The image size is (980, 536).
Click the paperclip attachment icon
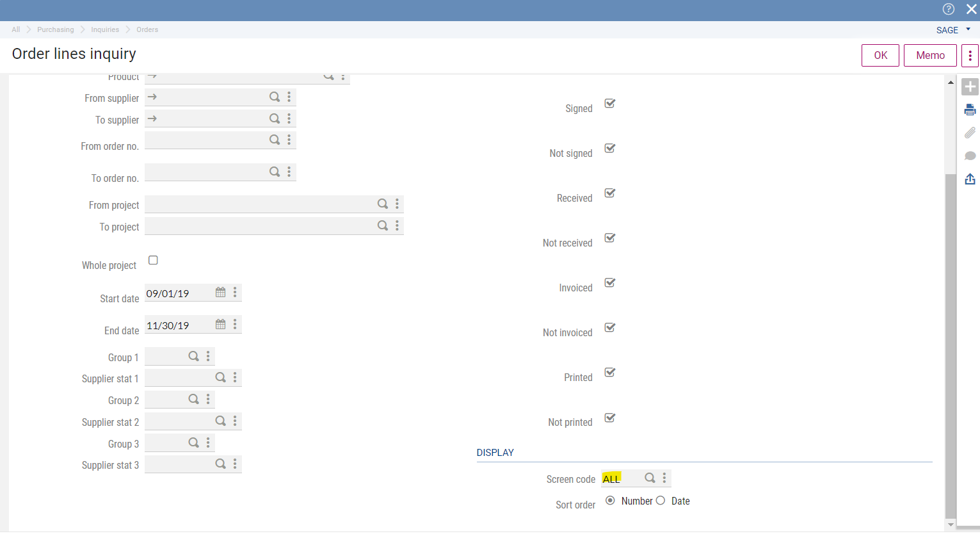[x=970, y=133]
